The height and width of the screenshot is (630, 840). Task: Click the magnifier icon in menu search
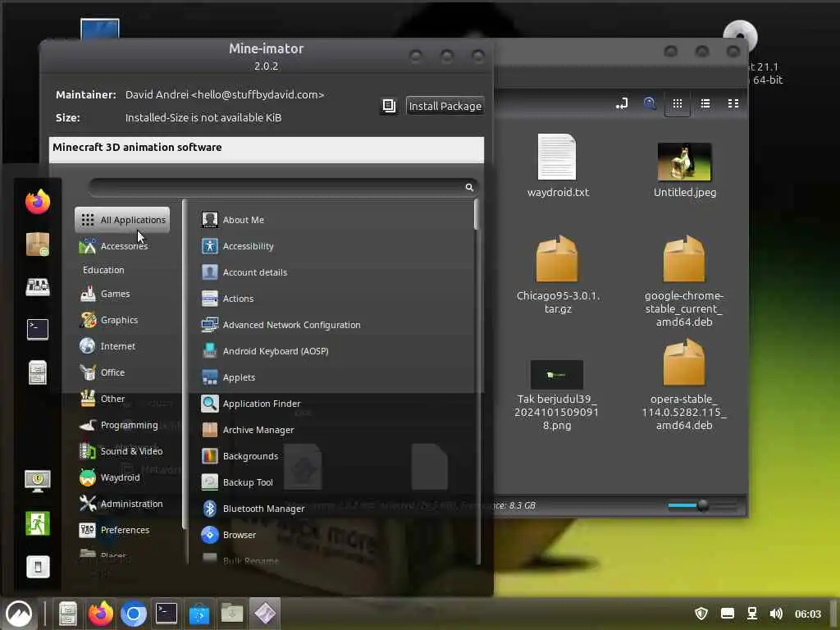point(469,187)
